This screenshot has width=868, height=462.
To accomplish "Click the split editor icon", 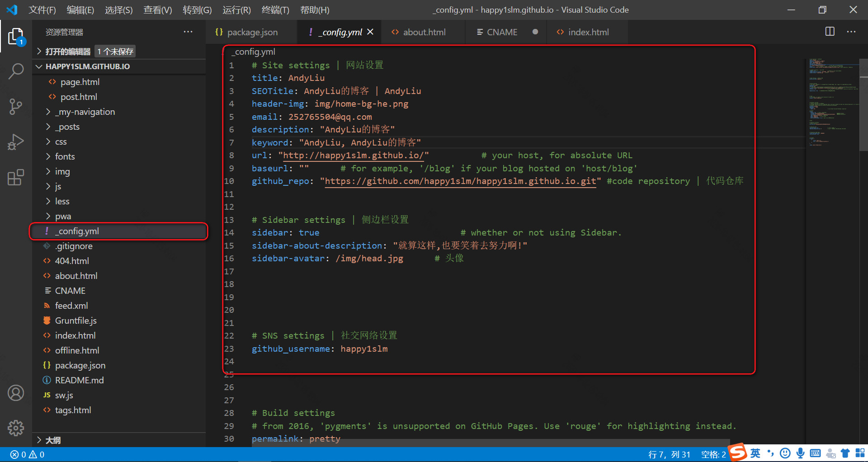I will pyautogui.click(x=830, y=32).
